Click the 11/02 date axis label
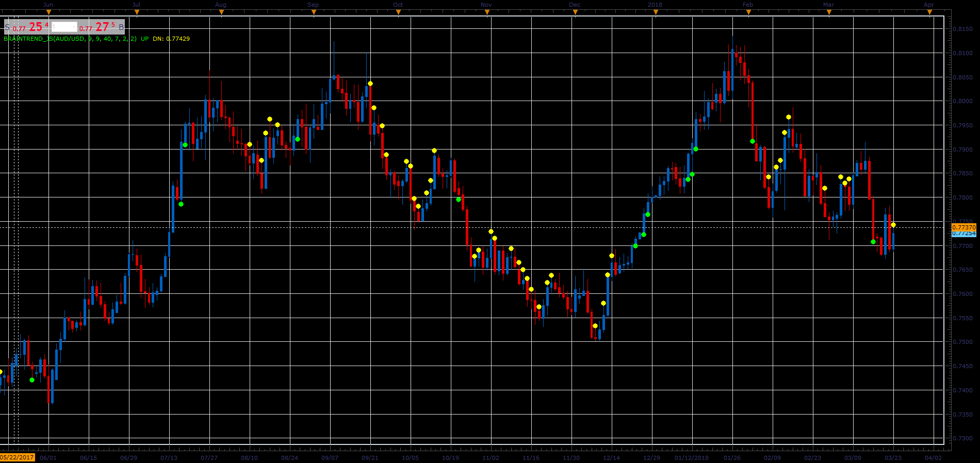980x463 pixels. tap(491, 458)
